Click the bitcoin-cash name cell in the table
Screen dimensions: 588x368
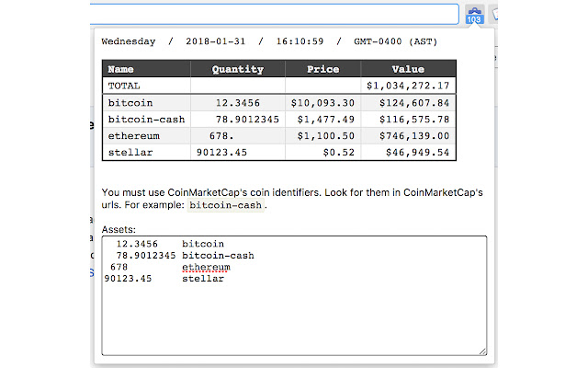(146, 120)
